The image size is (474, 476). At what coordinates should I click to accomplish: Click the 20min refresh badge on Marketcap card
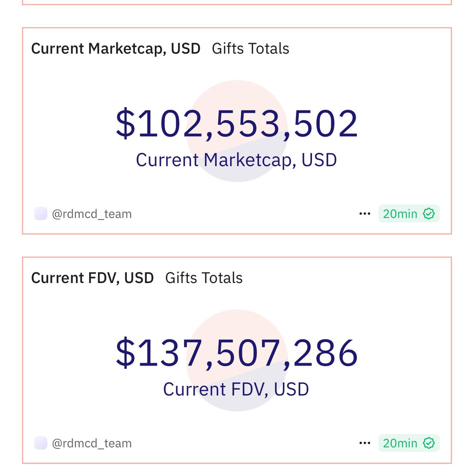pyautogui.click(x=409, y=214)
